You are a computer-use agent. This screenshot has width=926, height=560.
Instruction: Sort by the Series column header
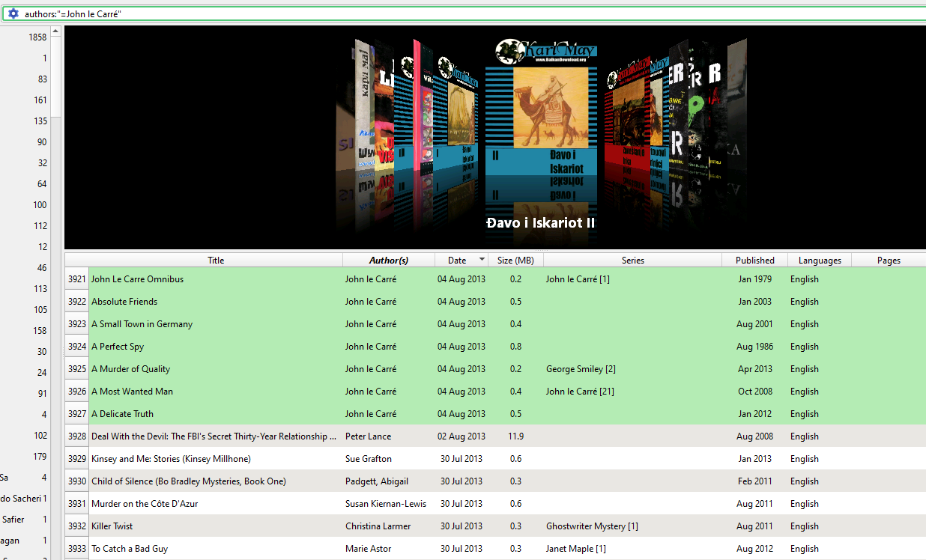(633, 261)
